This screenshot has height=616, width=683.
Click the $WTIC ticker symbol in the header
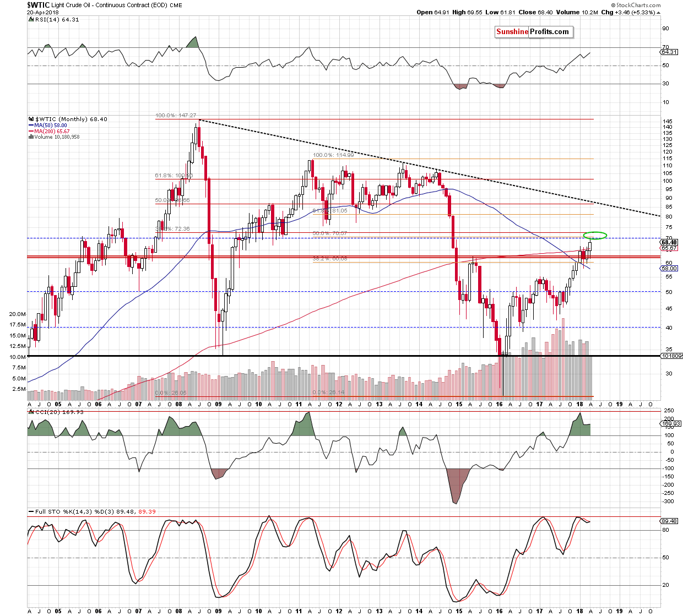click(38, 5)
